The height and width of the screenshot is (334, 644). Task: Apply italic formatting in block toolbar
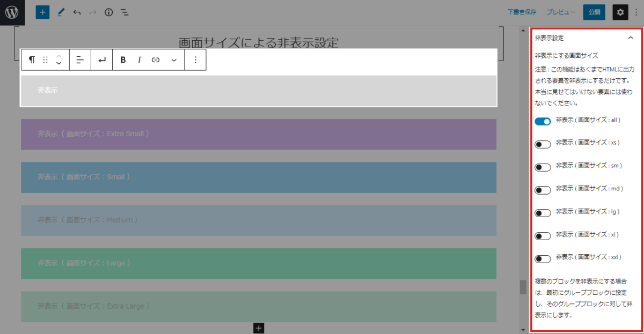click(x=139, y=60)
